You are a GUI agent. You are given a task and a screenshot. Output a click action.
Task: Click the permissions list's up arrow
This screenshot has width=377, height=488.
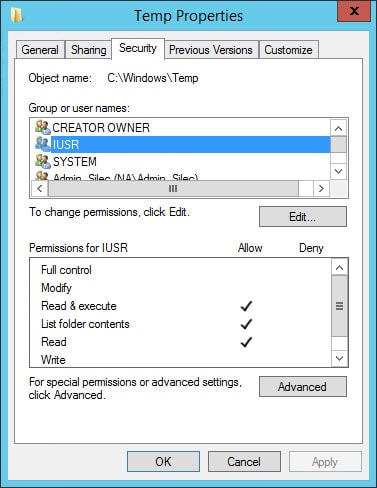click(x=340, y=268)
